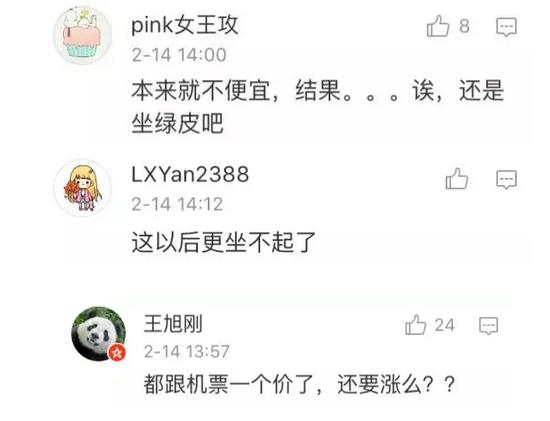Screen dimensions: 550x421
Task: Like LXYan2388's comment
Action: (x=457, y=179)
